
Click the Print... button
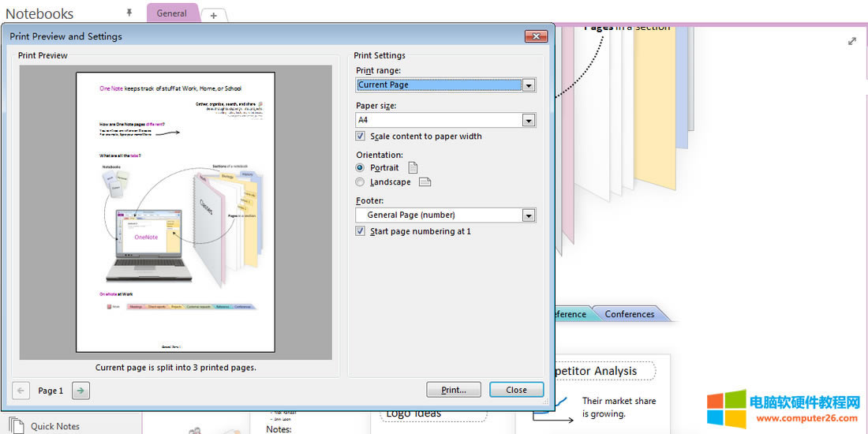[454, 390]
